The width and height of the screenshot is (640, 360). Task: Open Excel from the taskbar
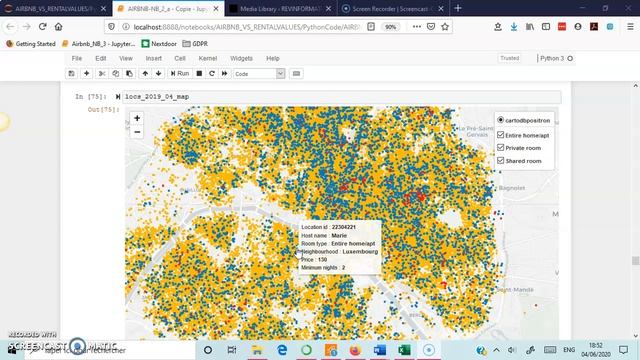coord(404,350)
